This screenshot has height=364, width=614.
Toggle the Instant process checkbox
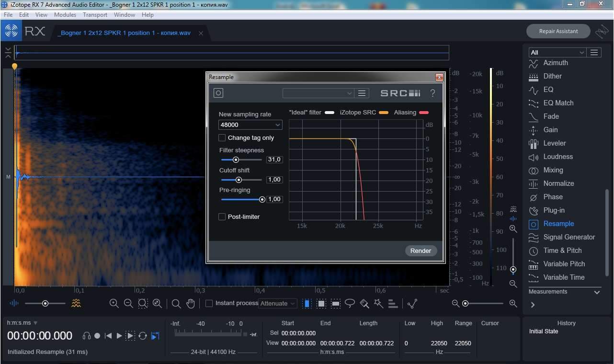coord(209,303)
